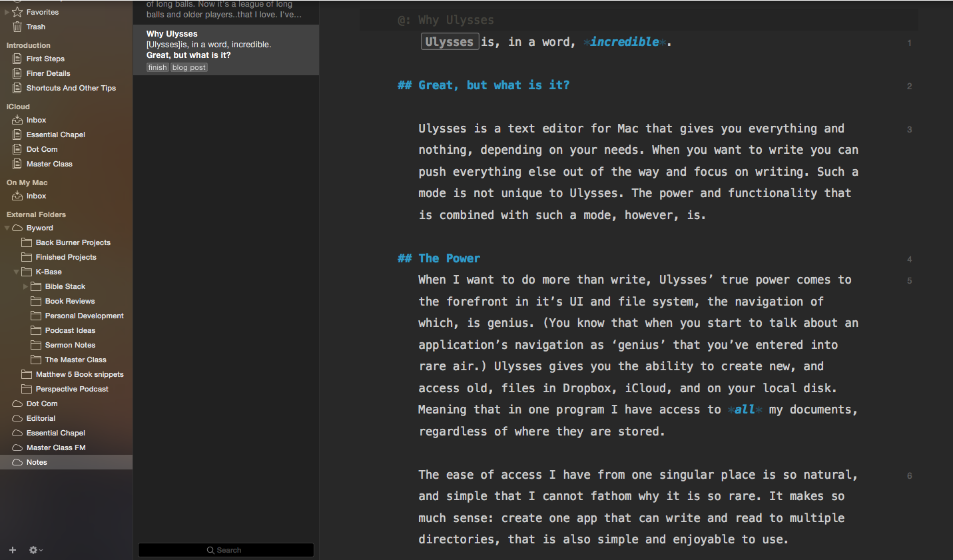Select the external Essential Chapel folder
The width and height of the screenshot is (953, 560).
(x=66, y=433)
